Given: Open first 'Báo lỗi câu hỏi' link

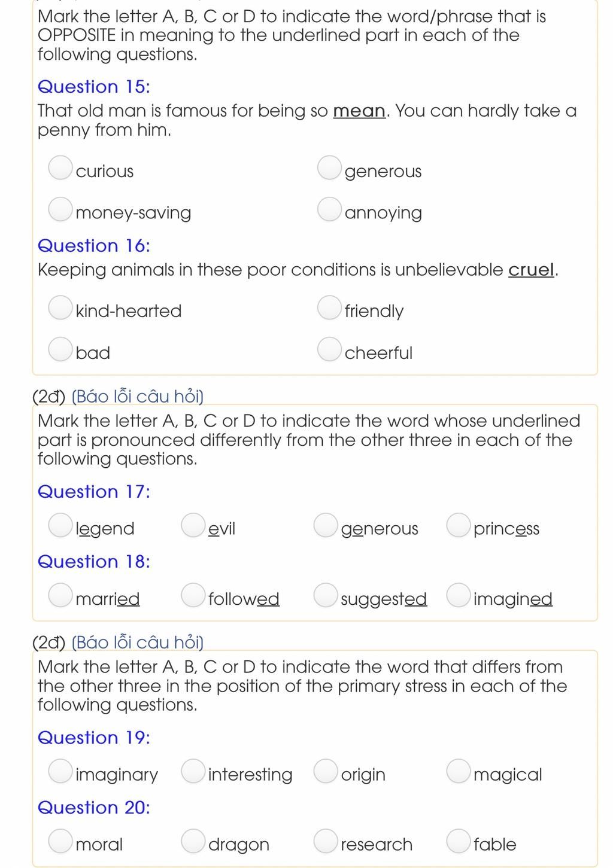Looking at the screenshot, I should (x=138, y=397).
